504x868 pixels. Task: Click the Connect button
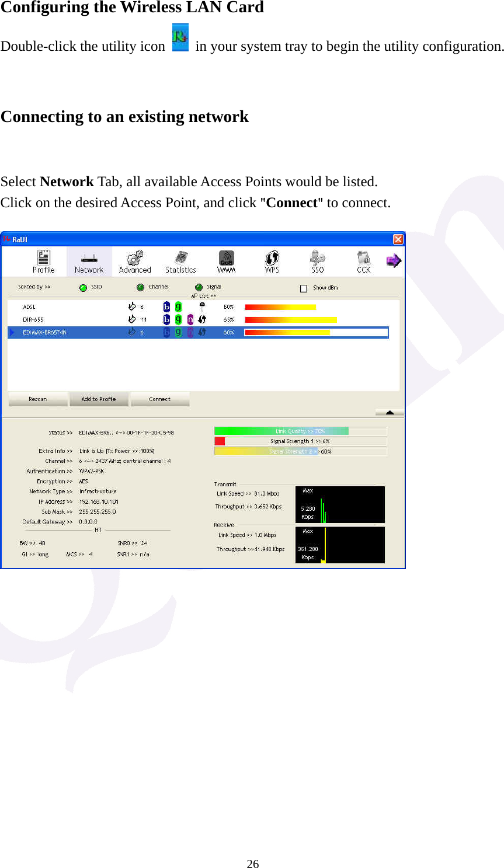click(x=159, y=399)
